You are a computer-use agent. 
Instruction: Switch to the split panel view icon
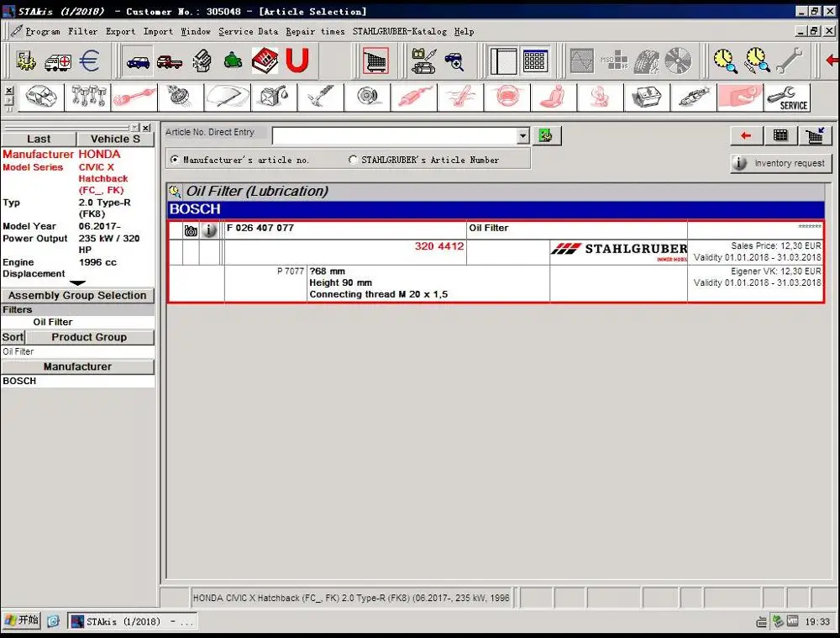click(x=503, y=61)
